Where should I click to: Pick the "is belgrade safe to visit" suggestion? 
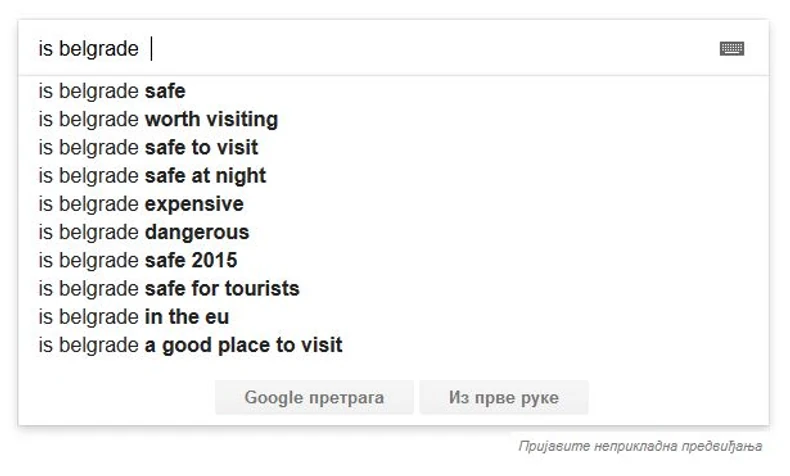tap(148, 147)
